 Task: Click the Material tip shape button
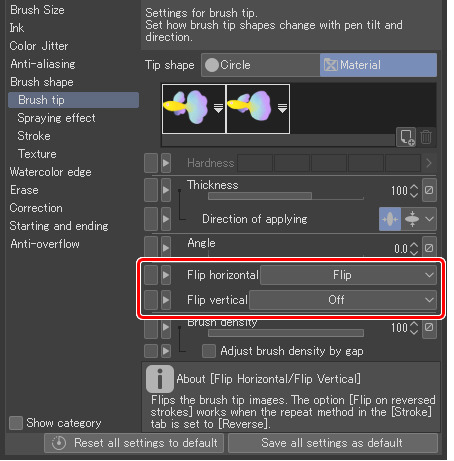point(378,65)
